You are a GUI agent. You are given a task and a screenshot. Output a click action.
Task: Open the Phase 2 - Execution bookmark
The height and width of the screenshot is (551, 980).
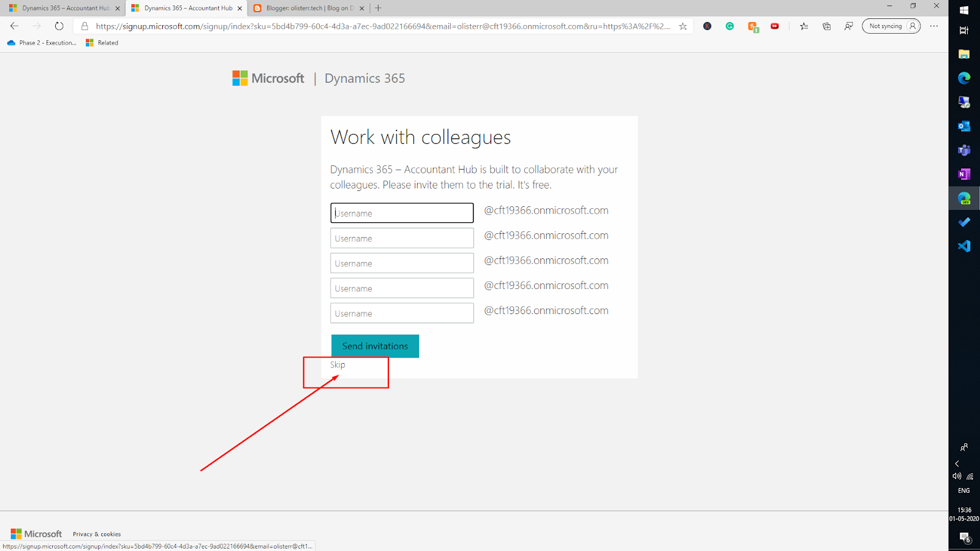[x=42, y=43]
